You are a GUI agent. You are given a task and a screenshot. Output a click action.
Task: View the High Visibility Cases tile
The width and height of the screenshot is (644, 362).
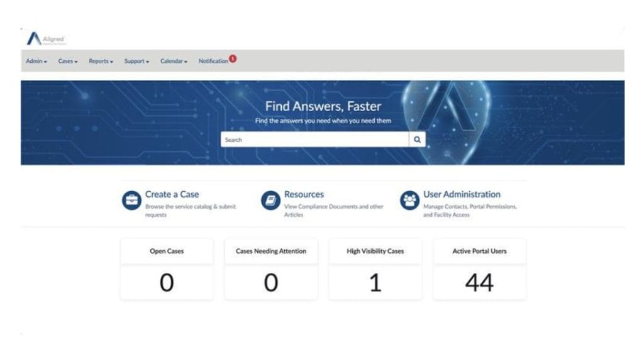point(375,269)
